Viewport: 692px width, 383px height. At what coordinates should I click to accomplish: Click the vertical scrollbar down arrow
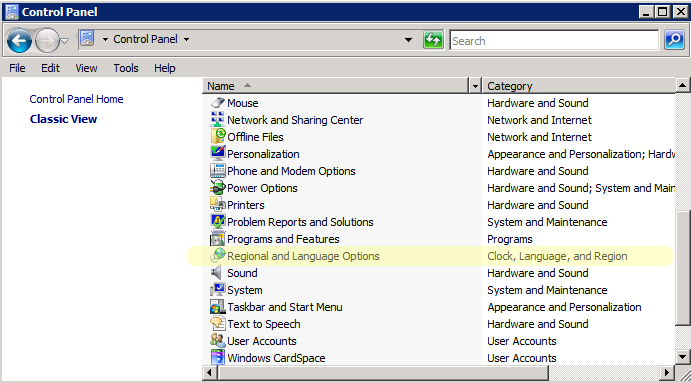point(682,357)
